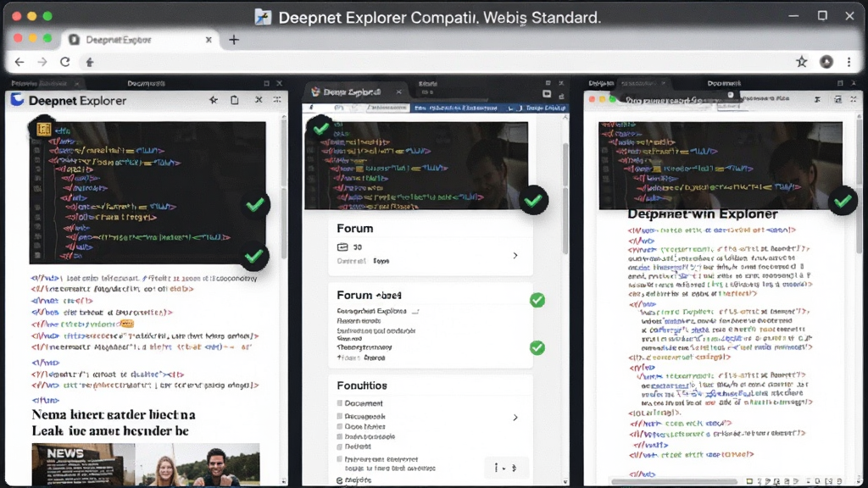
Task: Switch to the Documents tab above the left panel
Action: 146,84
